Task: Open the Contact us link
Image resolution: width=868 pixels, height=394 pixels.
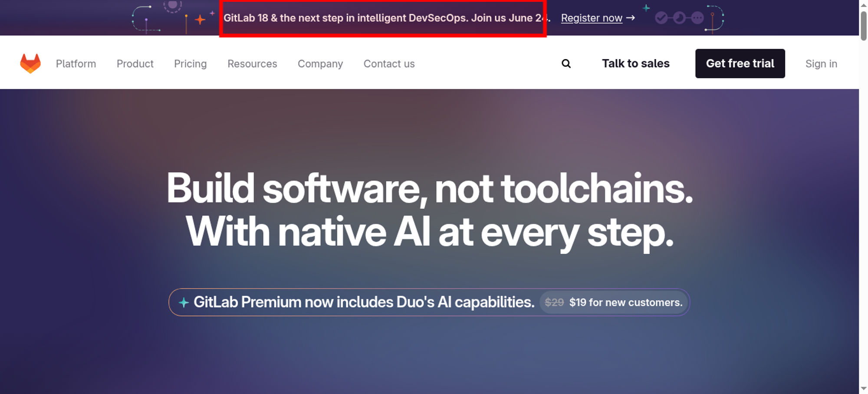Action: [x=389, y=63]
